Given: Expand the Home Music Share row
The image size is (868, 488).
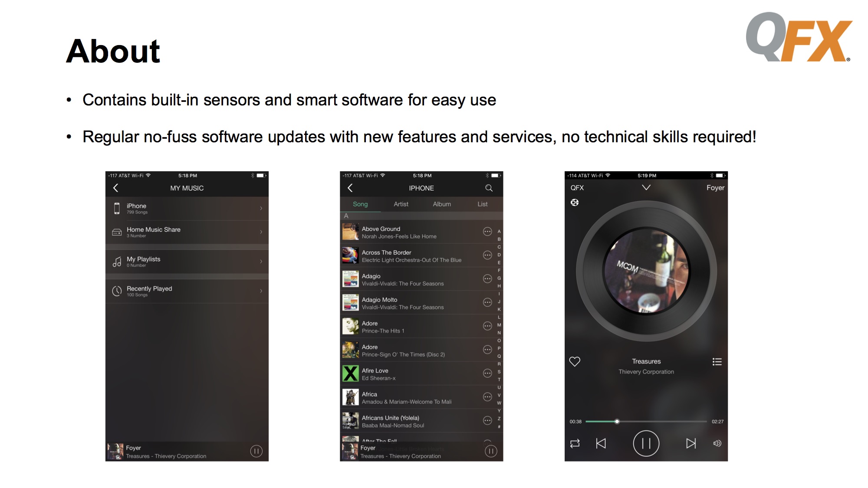Looking at the screenshot, I should (x=187, y=232).
